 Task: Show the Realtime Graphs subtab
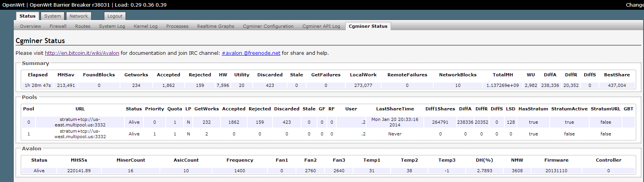coord(215,26)
